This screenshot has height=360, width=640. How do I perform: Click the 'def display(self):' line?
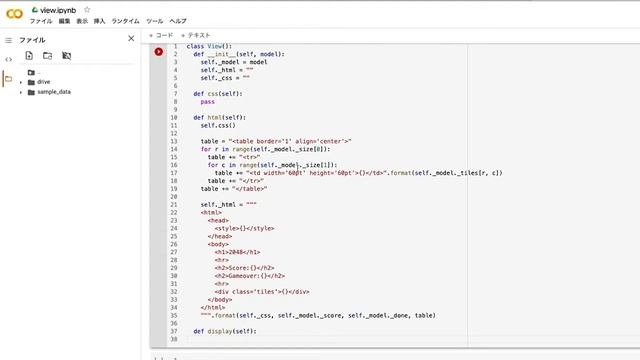(x=225, y=331)
